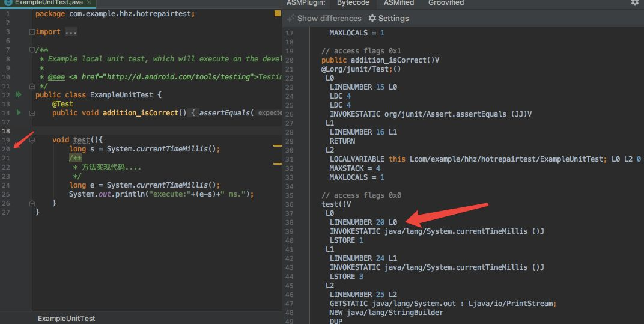Click the 'test()V' bytecode method header
The height and width of the screenshot is (324, 644).
[x=336, y=204]
